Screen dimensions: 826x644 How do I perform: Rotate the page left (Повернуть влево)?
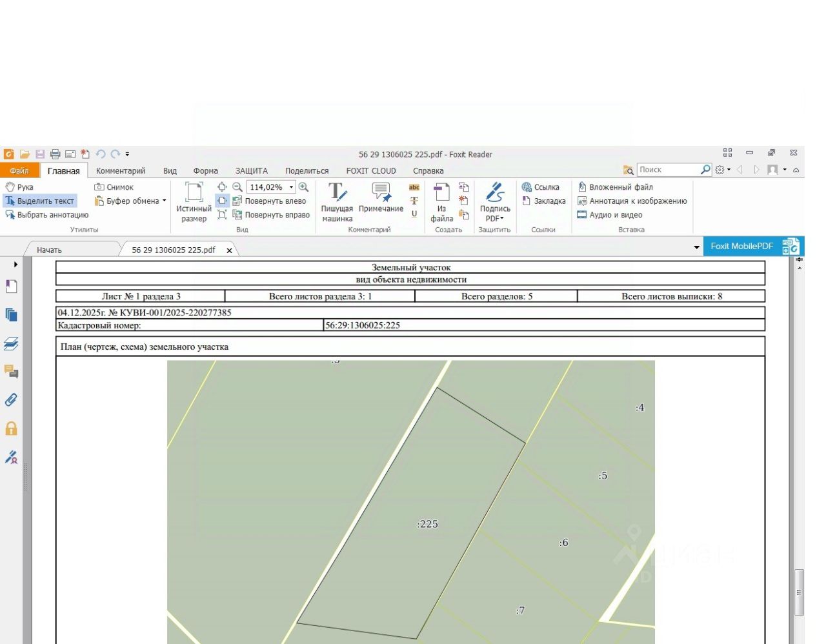click(x=270, y=201)
